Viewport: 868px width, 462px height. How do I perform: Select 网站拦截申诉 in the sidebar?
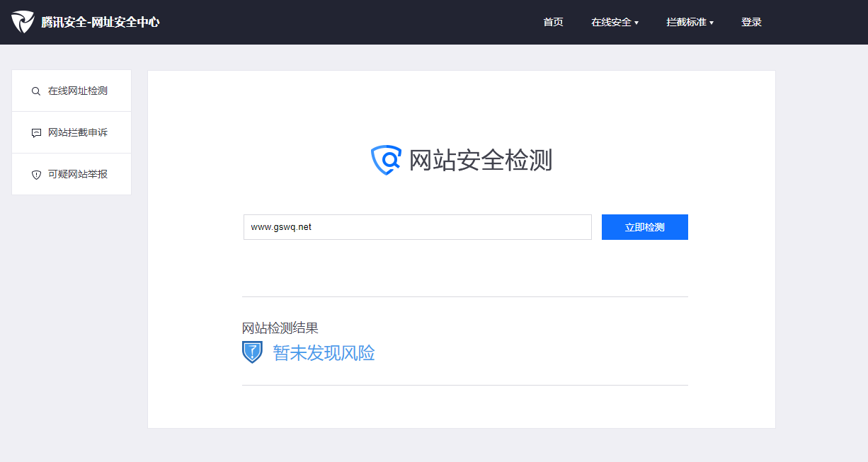(x=72, y=132)
